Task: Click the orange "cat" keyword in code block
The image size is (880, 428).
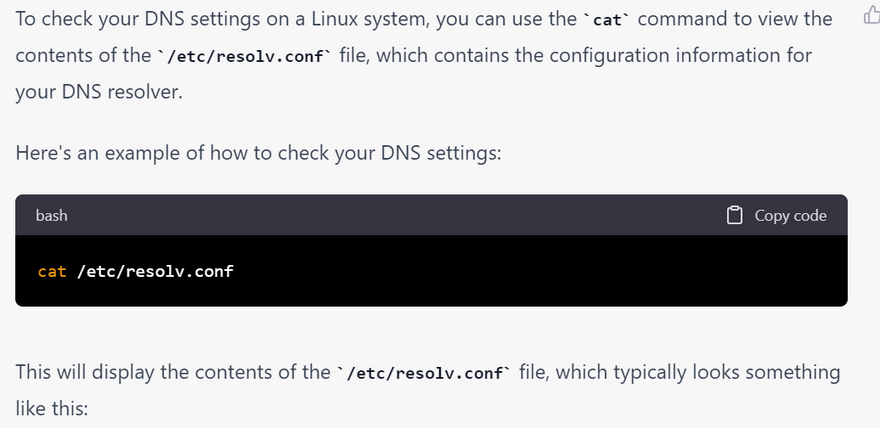Action: click(52, 271)
